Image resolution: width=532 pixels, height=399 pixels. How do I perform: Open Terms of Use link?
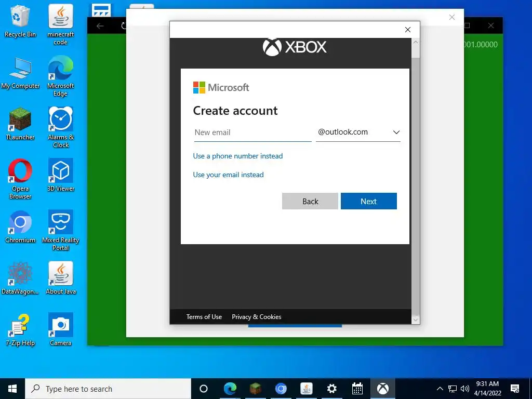[x=204, y=317]
